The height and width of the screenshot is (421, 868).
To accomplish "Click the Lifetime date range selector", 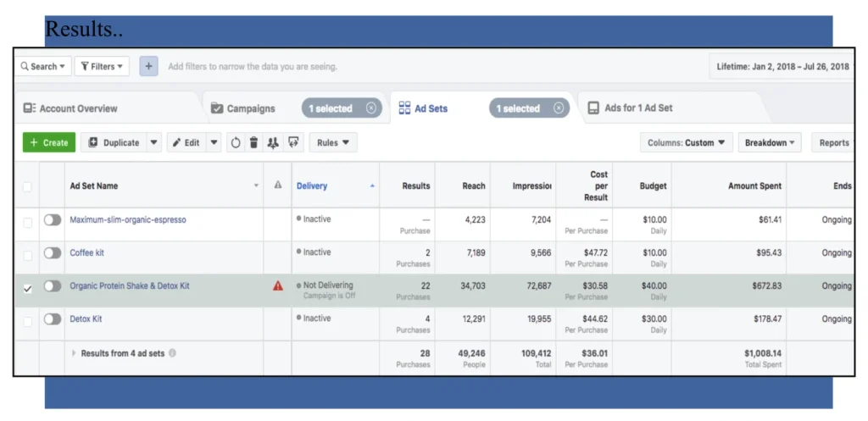I will coord(781,66).
